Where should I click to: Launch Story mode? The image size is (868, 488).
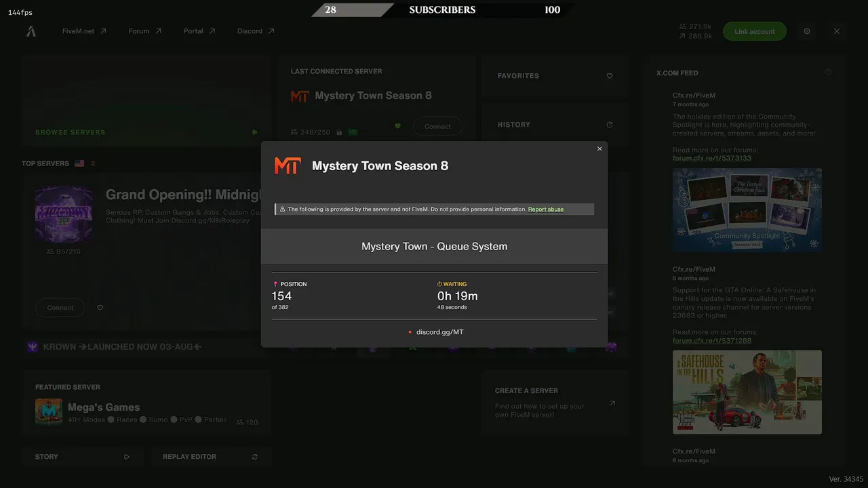[x=83, y=457]
